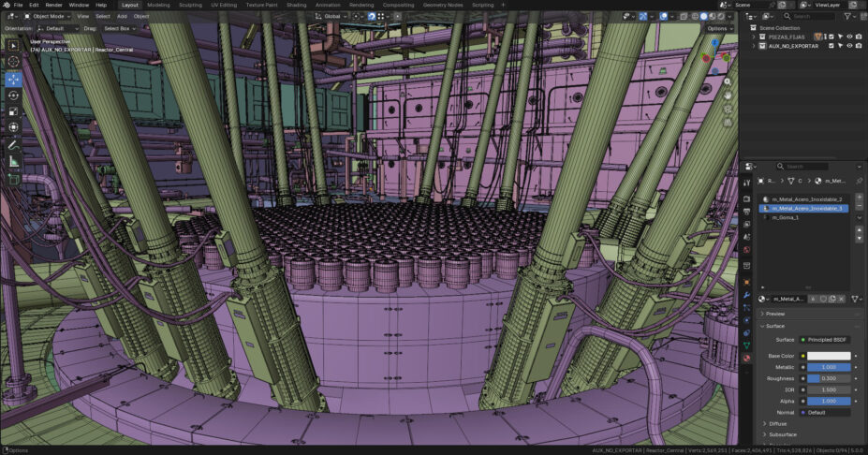Click the viewport zoom magnifier icon

pyautogui.click(x=728, y=81)
